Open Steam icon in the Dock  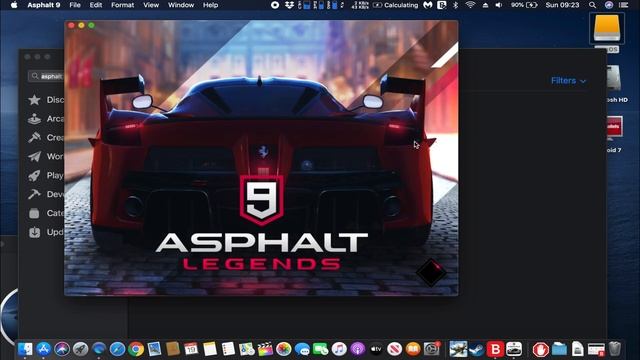pyautogui.click(x=476, y=349)
